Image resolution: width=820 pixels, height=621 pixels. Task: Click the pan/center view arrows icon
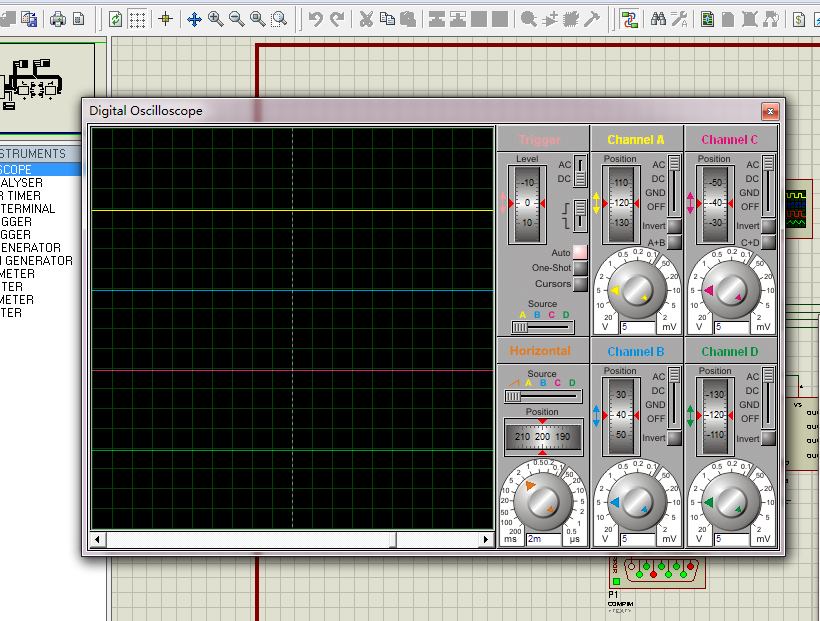click(194, 19)
